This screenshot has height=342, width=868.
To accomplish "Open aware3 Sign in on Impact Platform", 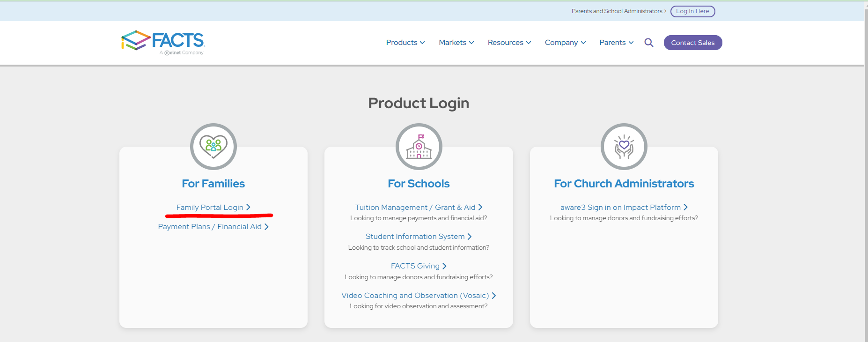I will (x=624, y=207).
